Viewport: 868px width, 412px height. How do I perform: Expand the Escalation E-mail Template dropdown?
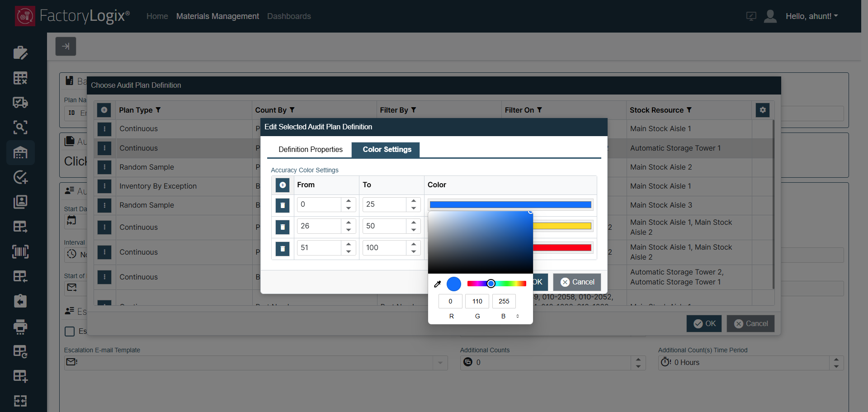tap(440, 363)
